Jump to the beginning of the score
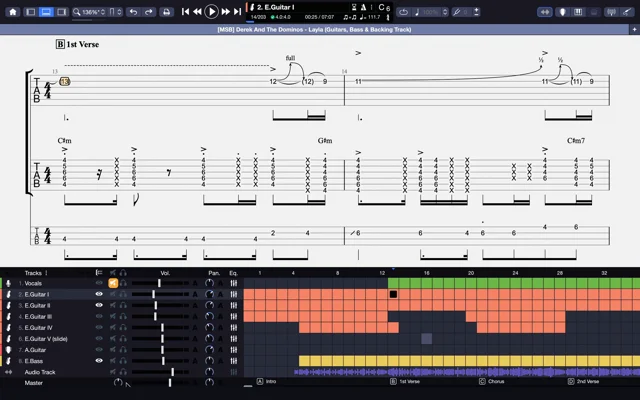This screenshot has width=640, height=400. click(x=186, y=12)
